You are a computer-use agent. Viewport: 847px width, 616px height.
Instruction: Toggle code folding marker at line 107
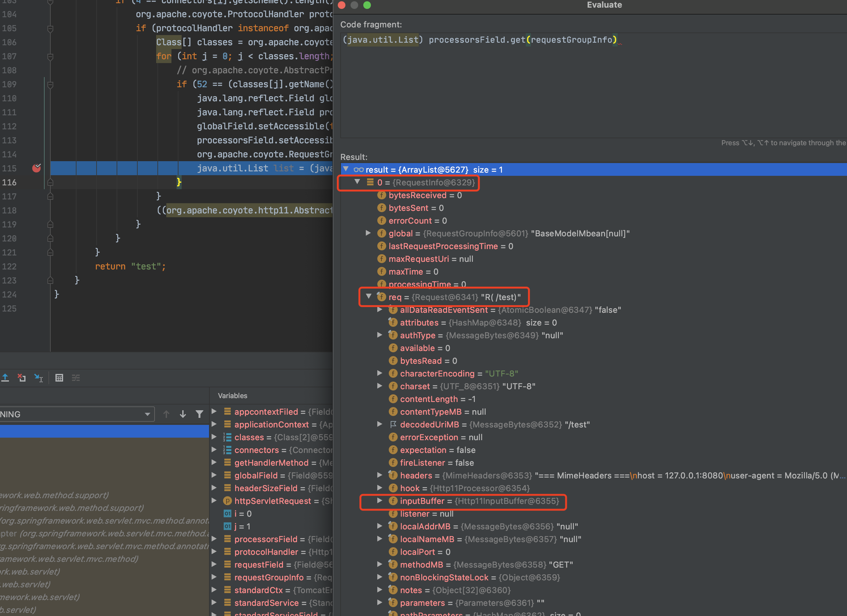(50, 56)
